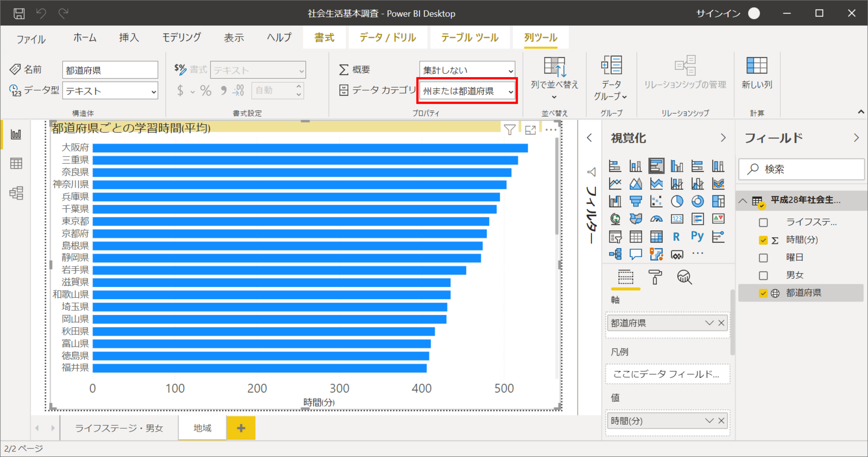This screenshot has width=868, height=457.
Task: Click the フィールド search box
Action: 801,169
